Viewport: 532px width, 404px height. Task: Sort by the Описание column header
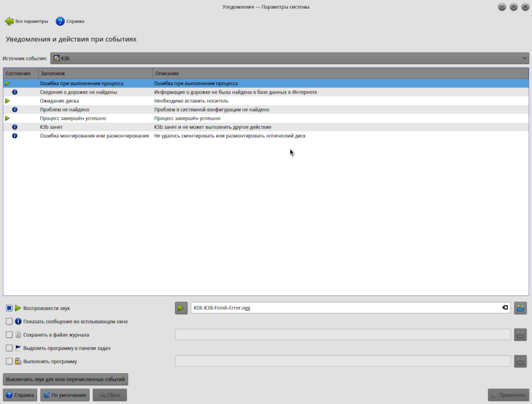point(340,73)
